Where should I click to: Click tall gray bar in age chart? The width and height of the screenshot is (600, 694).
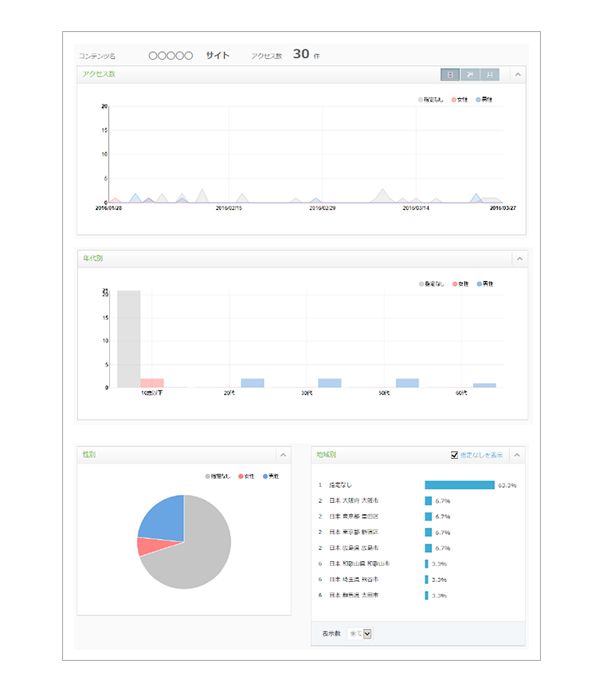tap(129, 339)
